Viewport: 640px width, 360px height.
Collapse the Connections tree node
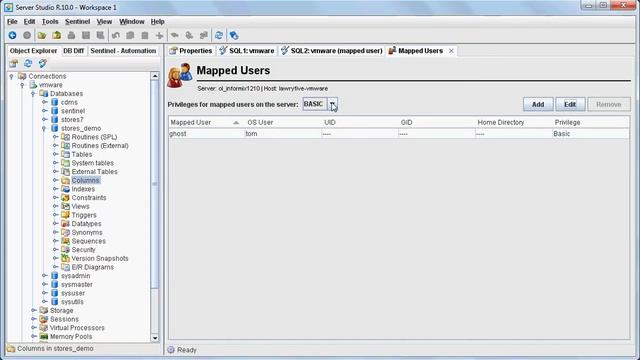coord(11,76)
